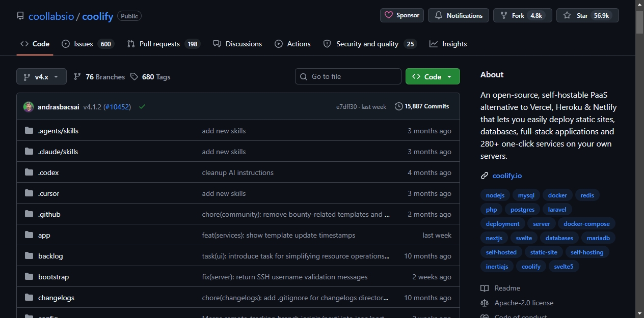View the 15,887 Commits history
644x318 pixels.
(422, 106)
